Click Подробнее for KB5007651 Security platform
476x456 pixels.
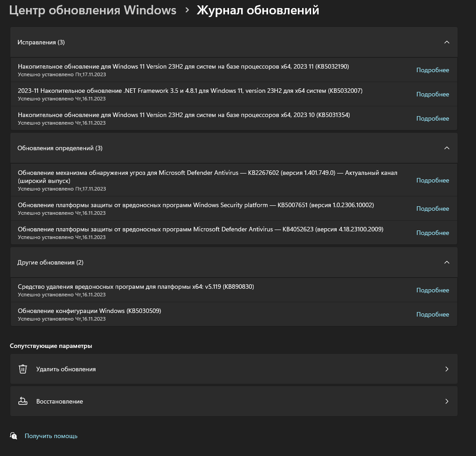[x=433, y=208]
